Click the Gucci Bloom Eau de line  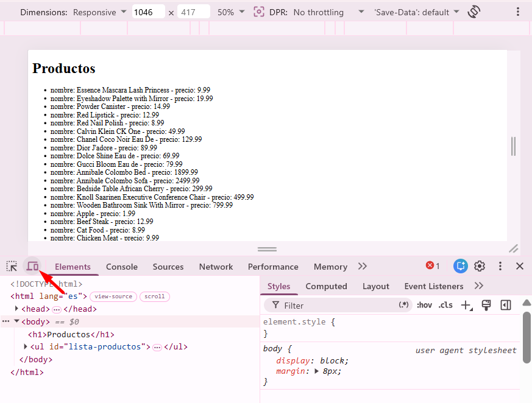coord(116,164)
